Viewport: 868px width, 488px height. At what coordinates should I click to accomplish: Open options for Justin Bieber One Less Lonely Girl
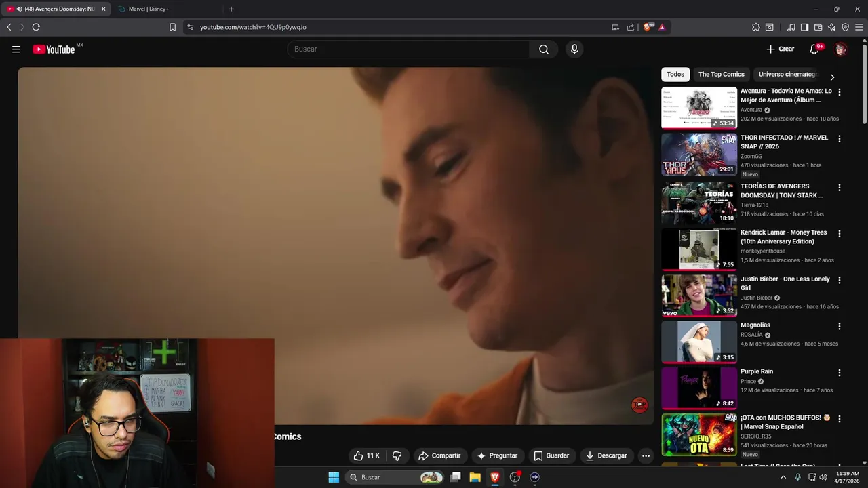point(839,280)
